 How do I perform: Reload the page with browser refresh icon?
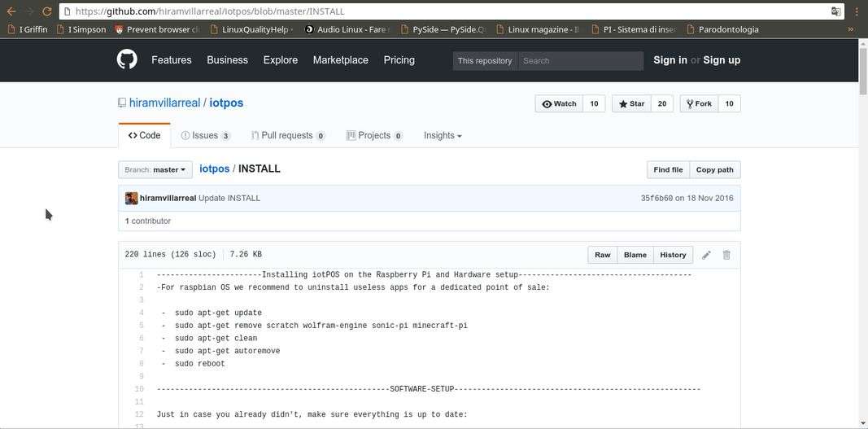46,11
